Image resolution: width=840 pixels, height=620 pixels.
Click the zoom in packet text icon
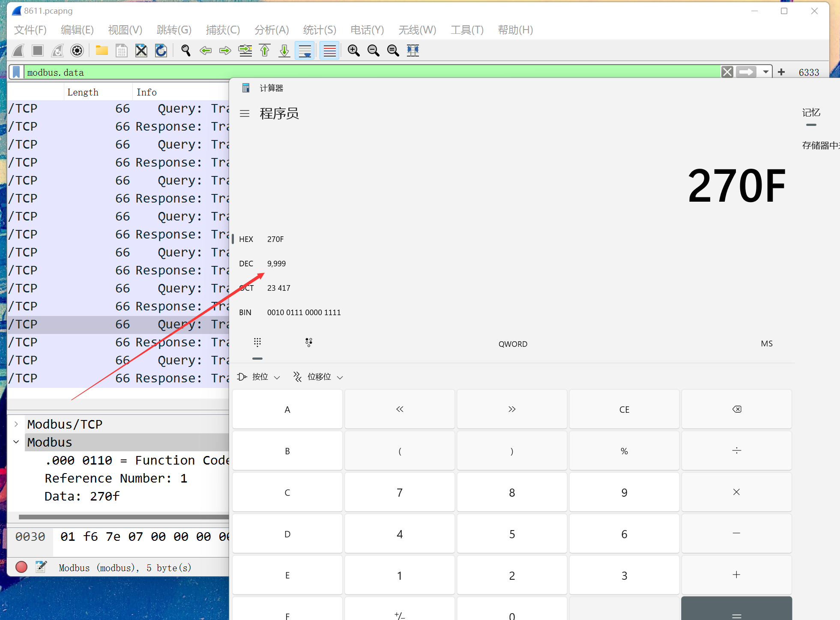pyautogui.click(x=353, y=51)
